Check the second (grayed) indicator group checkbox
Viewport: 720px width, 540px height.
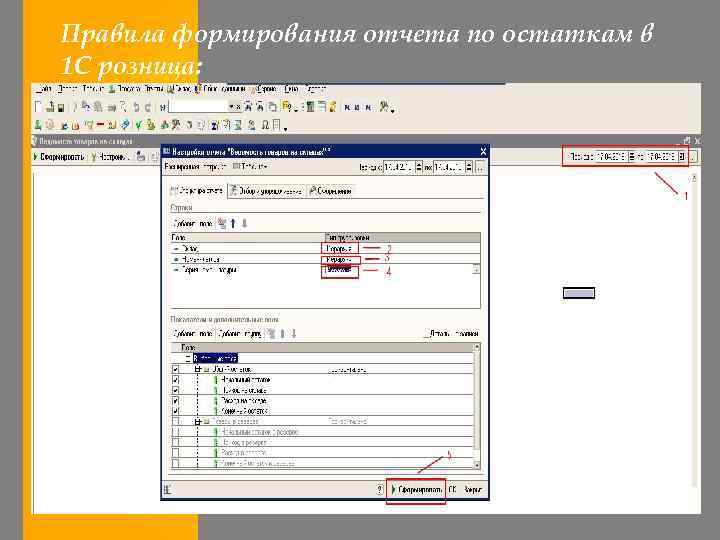[x=175, y=422]
